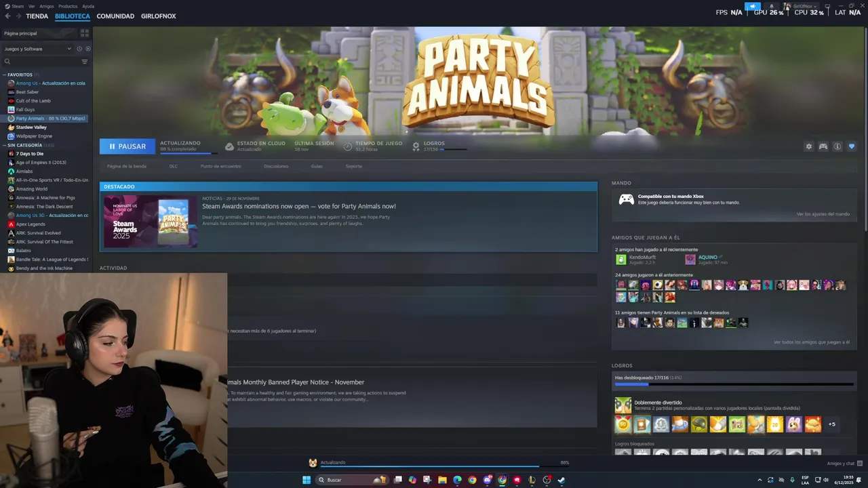Open Steam Awards nominations news thumbnail
The image size is (868, 488).
click(151, 222)
